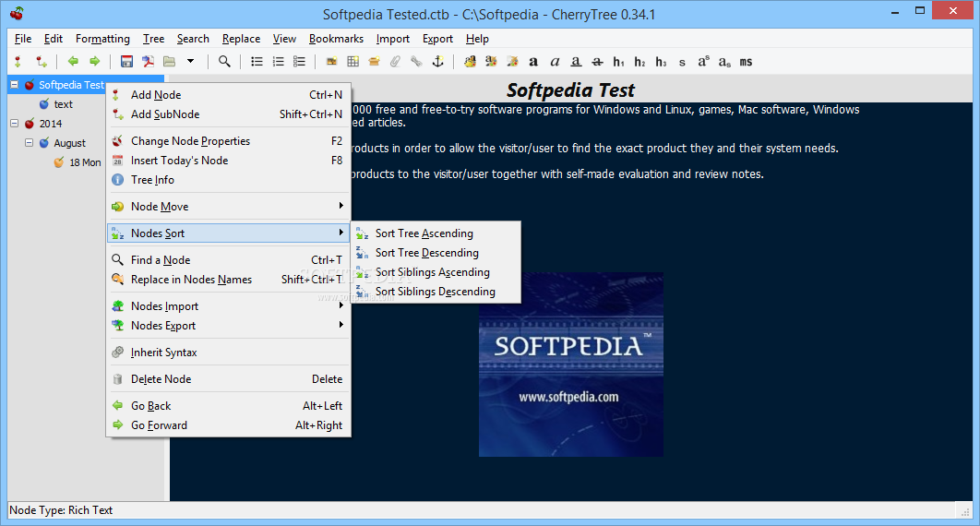Click the green Go Back toolbar arrow
This screenshot has width=980, height=526.
tap(73, 61)
